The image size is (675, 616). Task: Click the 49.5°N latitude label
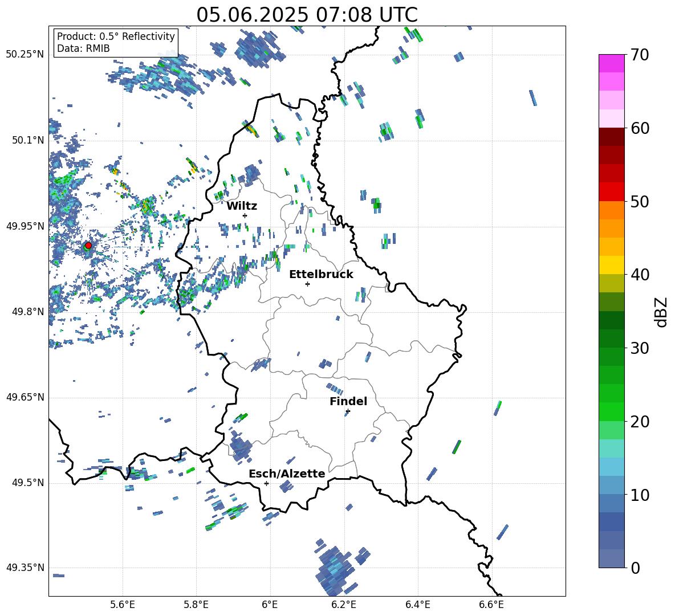pyautogui.click(x=27, y=483)
